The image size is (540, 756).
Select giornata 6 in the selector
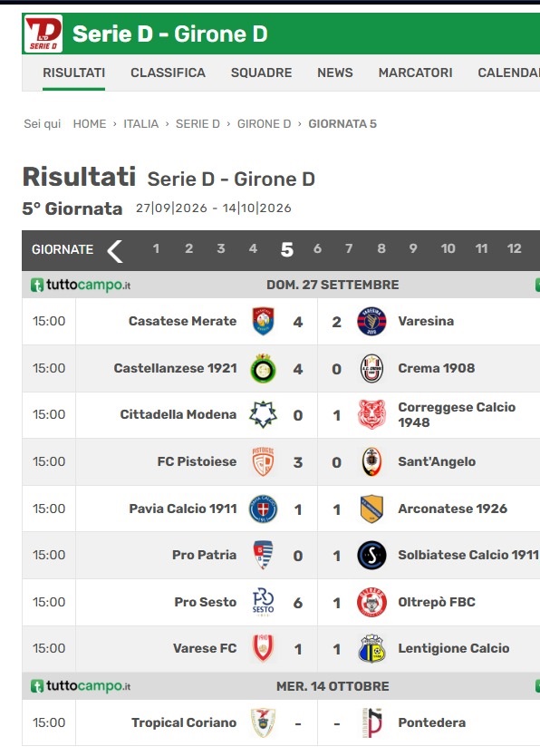(317, 248)
